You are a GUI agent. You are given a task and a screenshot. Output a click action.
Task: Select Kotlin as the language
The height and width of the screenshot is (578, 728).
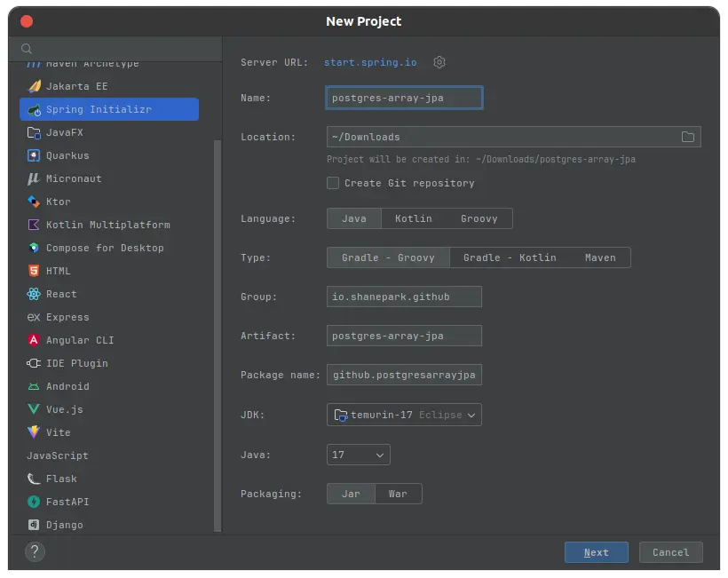tap(413, 218)
